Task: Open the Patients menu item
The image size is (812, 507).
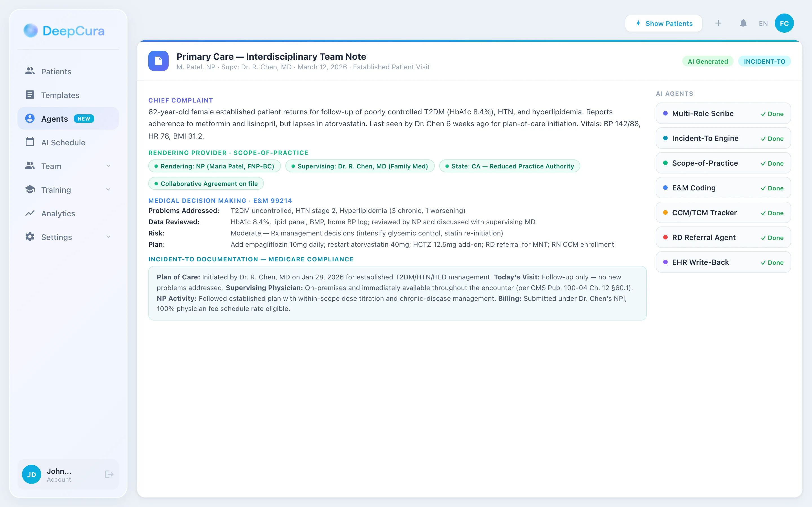Action: point(56,72)
